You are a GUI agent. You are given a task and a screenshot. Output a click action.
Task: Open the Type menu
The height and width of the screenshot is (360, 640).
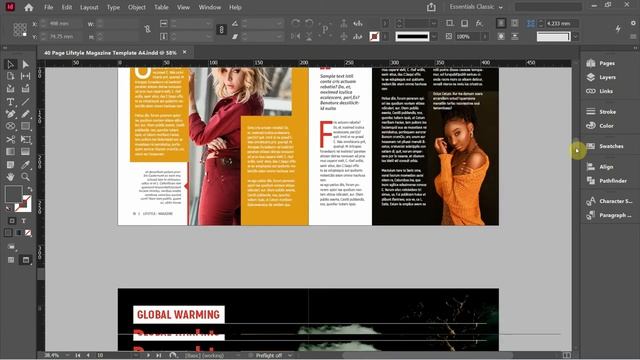(113, 7)
